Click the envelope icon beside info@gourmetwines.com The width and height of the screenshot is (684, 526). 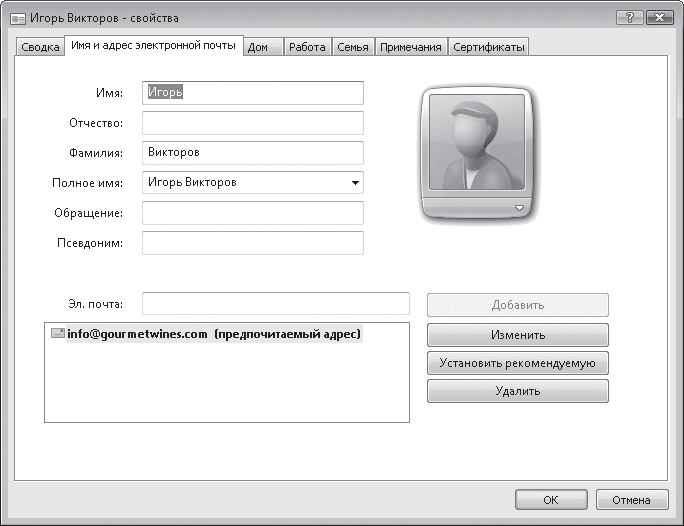click(x=57, y=334)
